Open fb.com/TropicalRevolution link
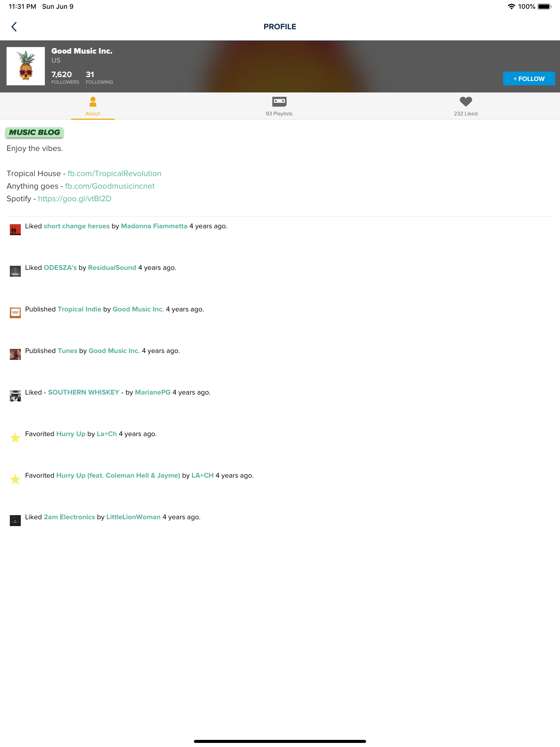Viewport: 560px width, 747px height. pyautogui.click(x=115, y=174)
